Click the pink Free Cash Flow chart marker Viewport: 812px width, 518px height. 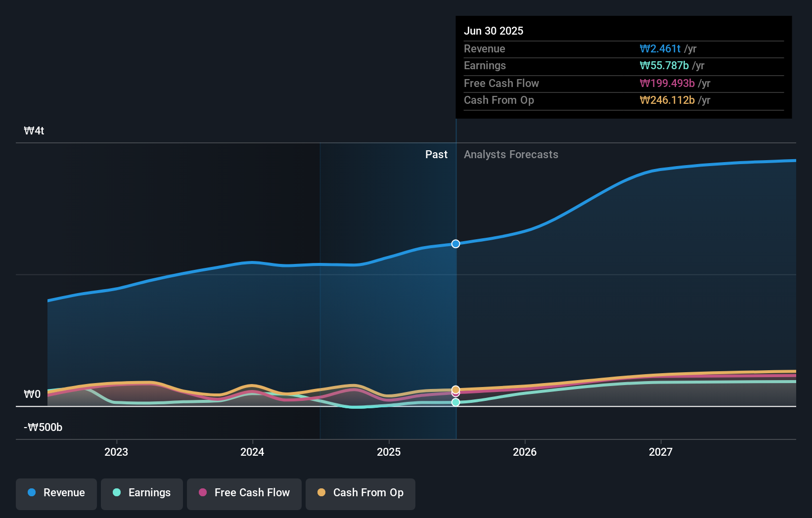pos(455,393)
